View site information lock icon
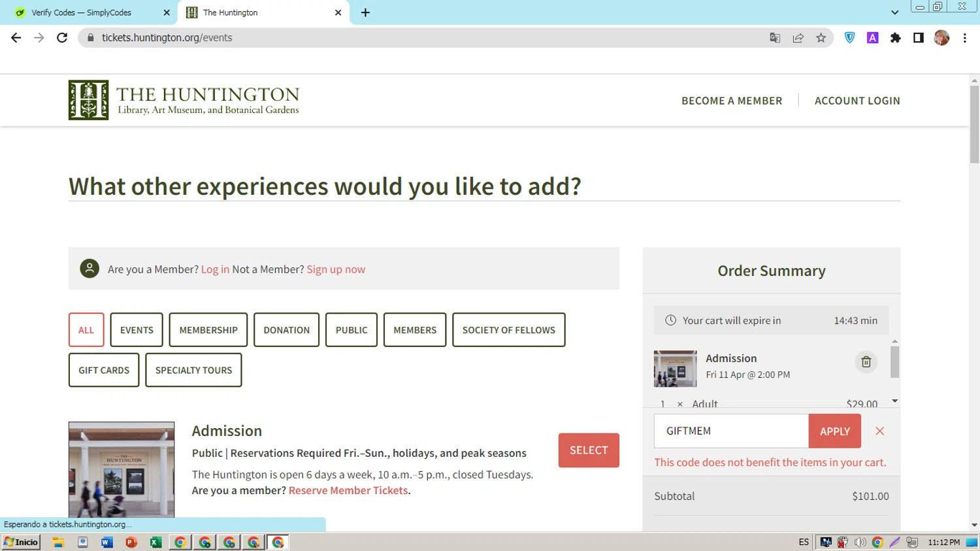 click(90, 38)
